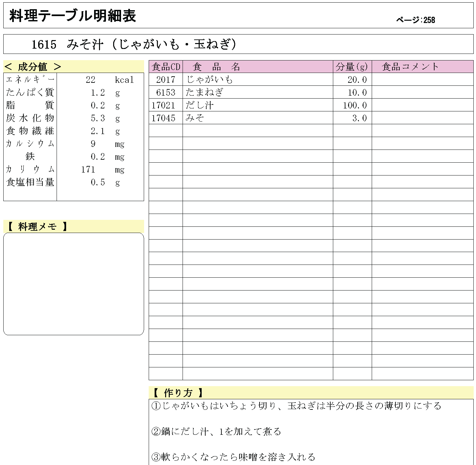Viewport: 476px width, 465px height.
Task: Click the 成分値 section header
Action: pyautogui.click(x=33, y=67)
